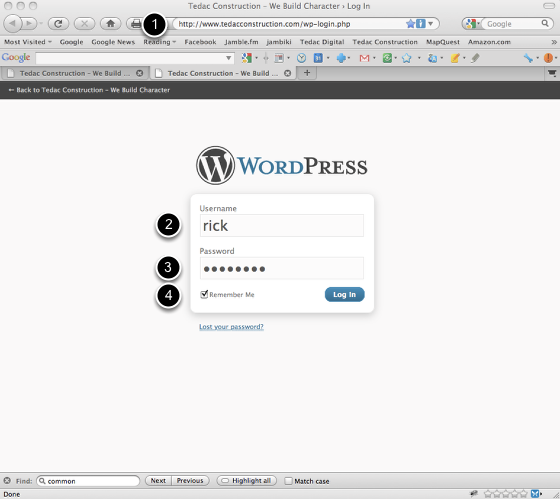Screen dimensions: 560x499
Task: Click the blue plus share icon
Action: 341,58
